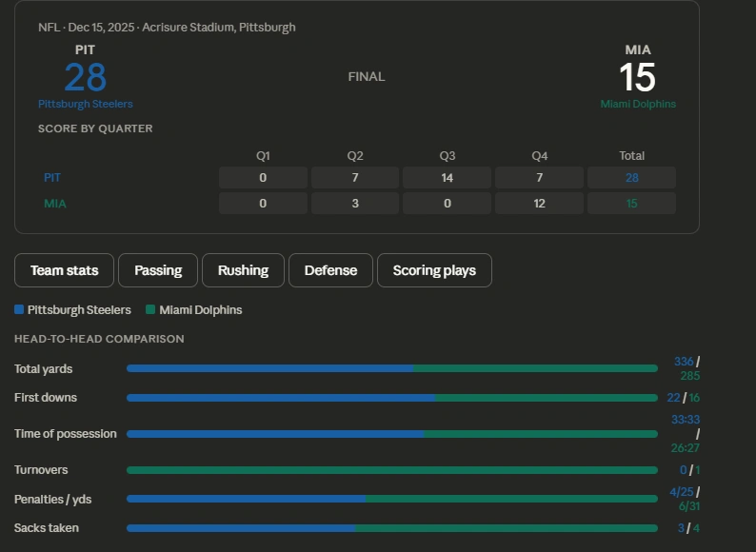Click the Turnovers row label
Viewport: 756px width, 552px height.
click(41, 470)
